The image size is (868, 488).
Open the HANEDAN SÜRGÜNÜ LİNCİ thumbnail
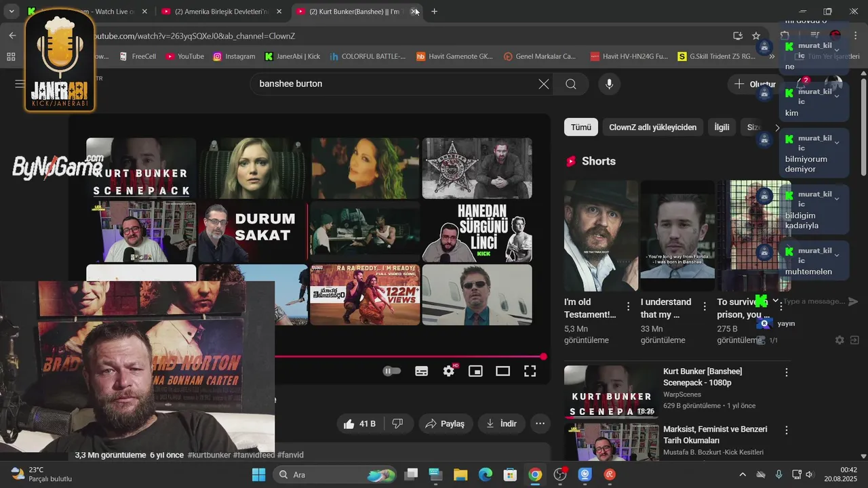point(477,231)
